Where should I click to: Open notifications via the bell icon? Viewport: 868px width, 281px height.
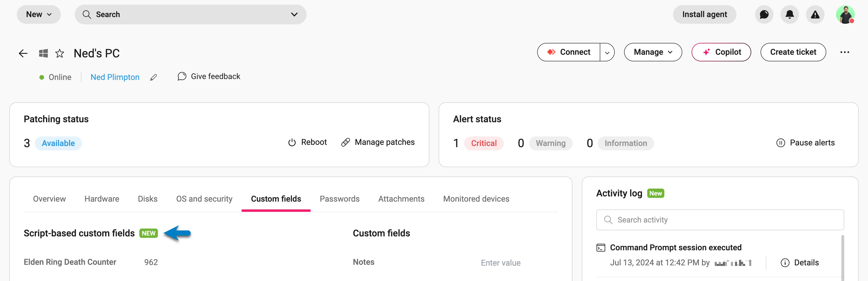(789, 14)
